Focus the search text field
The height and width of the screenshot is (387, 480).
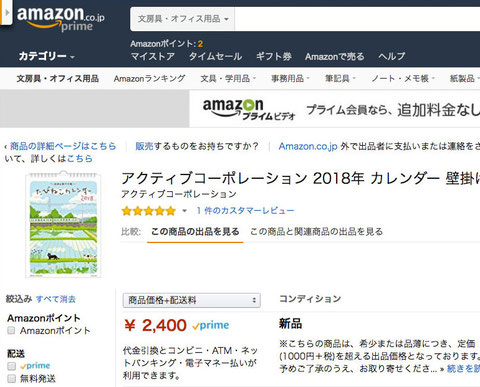(357, 19)
